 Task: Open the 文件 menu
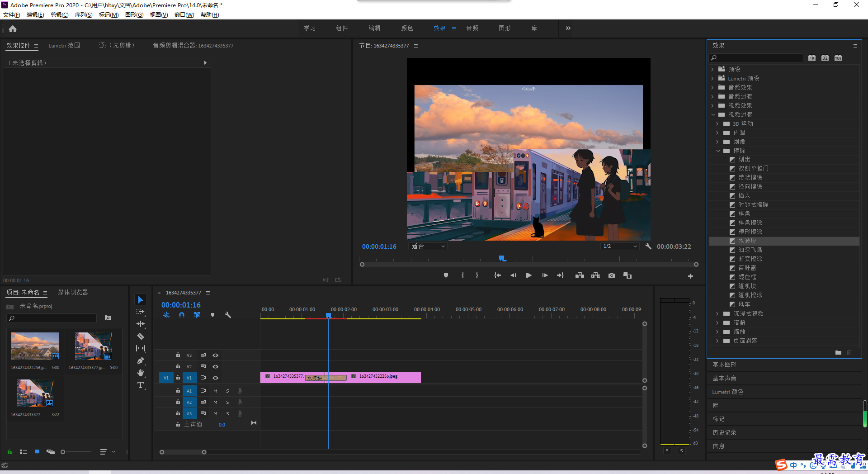(11, 15)
